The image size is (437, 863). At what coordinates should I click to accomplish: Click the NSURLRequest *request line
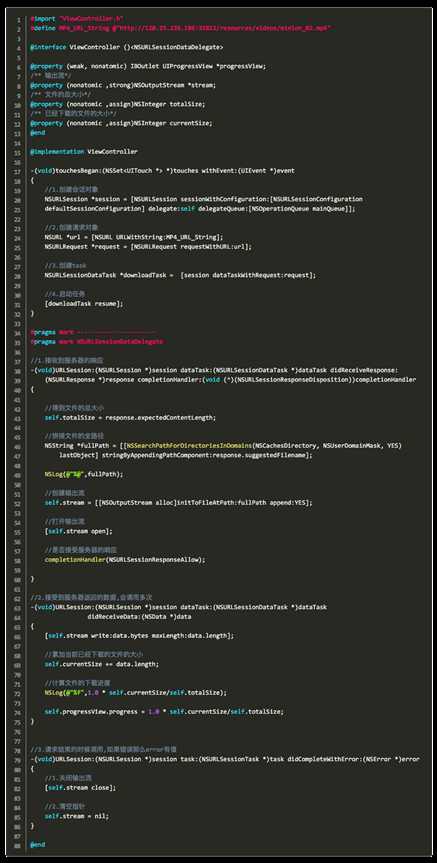[x=148, y=247]
